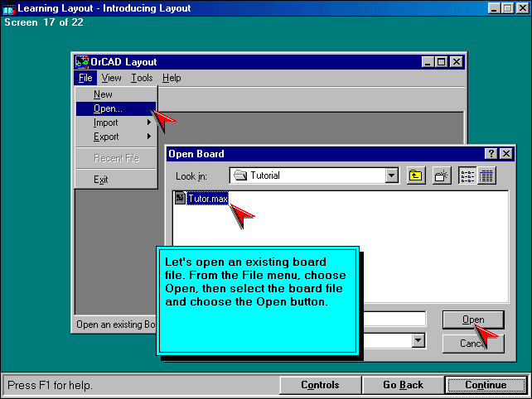Expand the Look in Tutorial dropdown
Screen dimensions: 532x399
click(392, 175)
